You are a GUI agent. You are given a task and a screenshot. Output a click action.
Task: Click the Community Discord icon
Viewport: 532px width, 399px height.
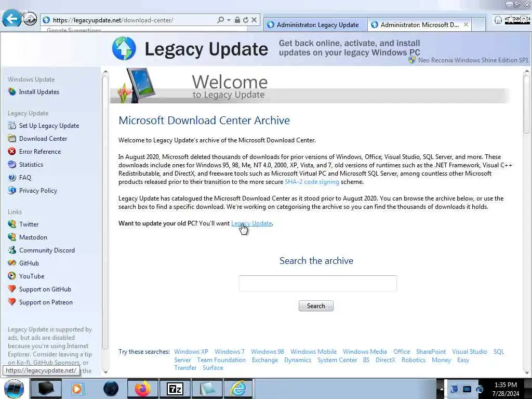click(x=12, y=250)
